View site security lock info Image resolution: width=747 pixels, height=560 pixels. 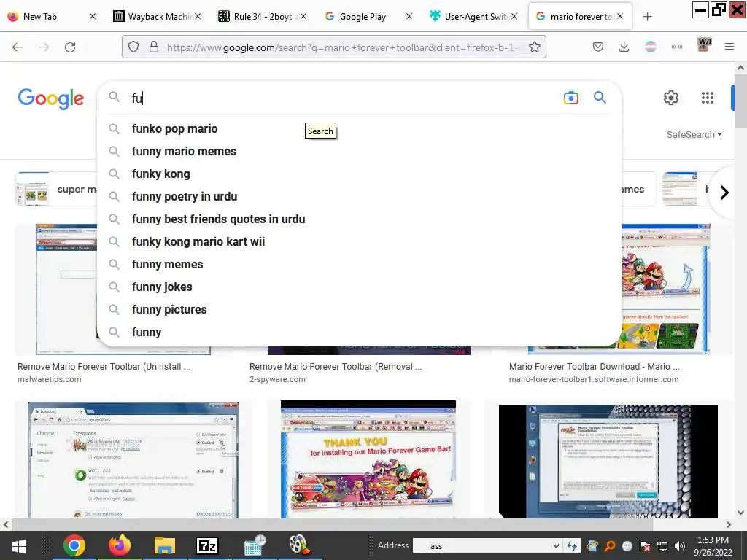[x=153, y=47]
